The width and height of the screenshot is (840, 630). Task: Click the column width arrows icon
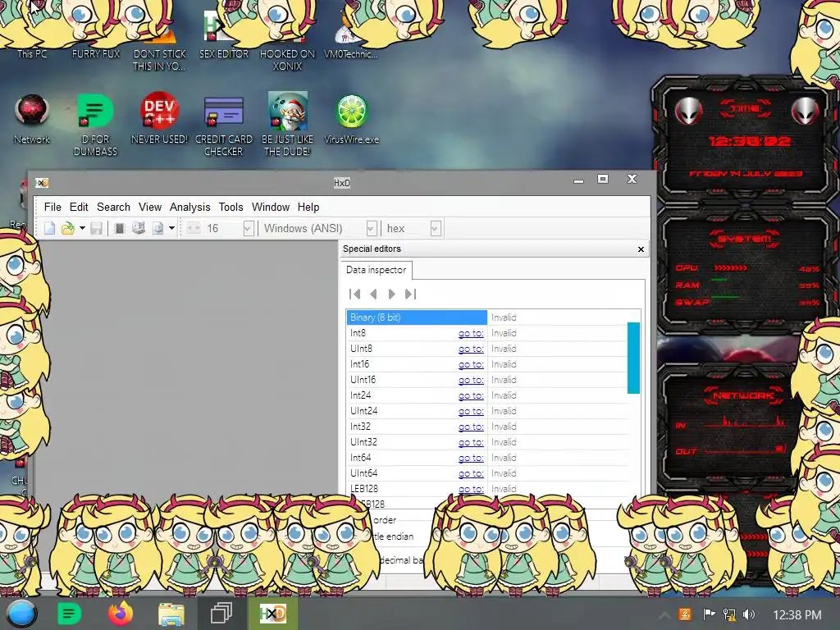(x=194, y=229)
